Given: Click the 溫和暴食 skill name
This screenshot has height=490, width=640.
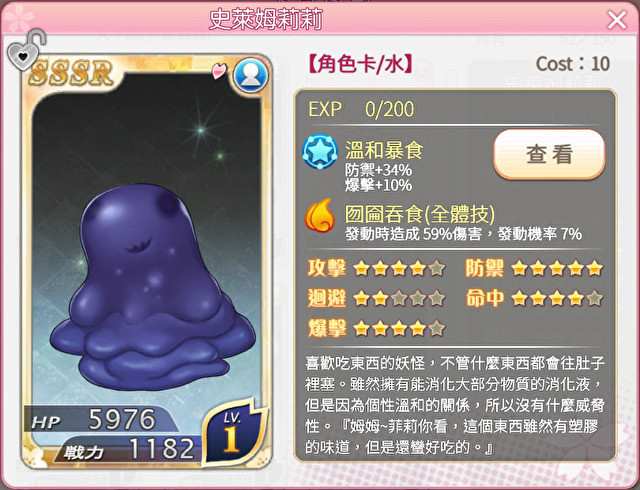Looking at the screenshot, I should (x=384, y=150).
